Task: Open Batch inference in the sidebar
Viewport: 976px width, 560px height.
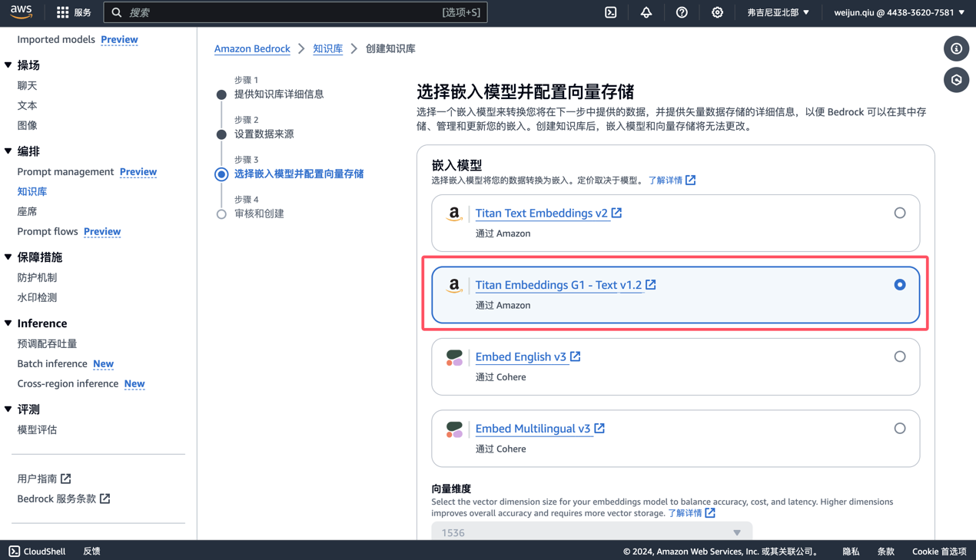Action: 52,363
